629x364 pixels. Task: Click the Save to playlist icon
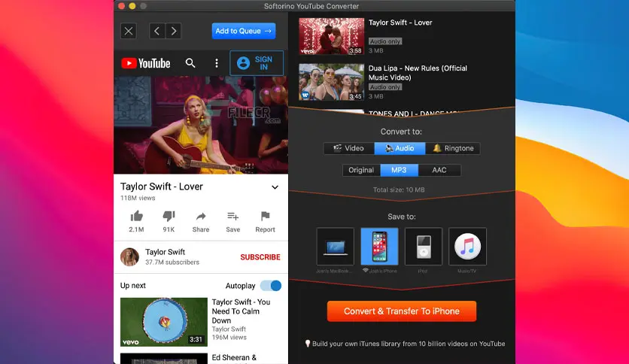(x=232, y=217)
